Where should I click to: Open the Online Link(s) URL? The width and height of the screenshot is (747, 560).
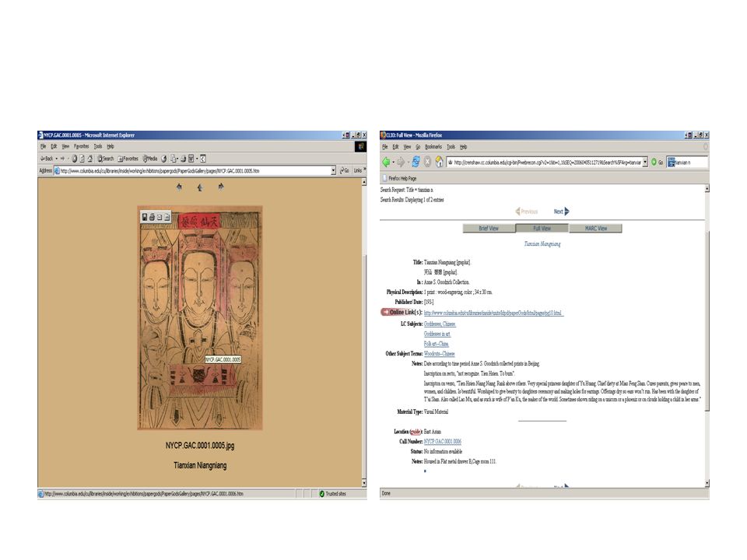(x=493, y=313)
